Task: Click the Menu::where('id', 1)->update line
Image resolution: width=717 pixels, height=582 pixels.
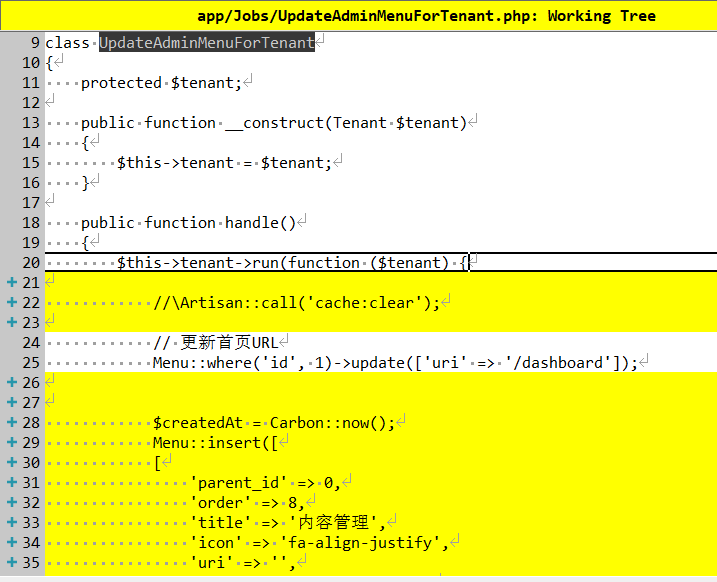Action: (x=395, y=363)
